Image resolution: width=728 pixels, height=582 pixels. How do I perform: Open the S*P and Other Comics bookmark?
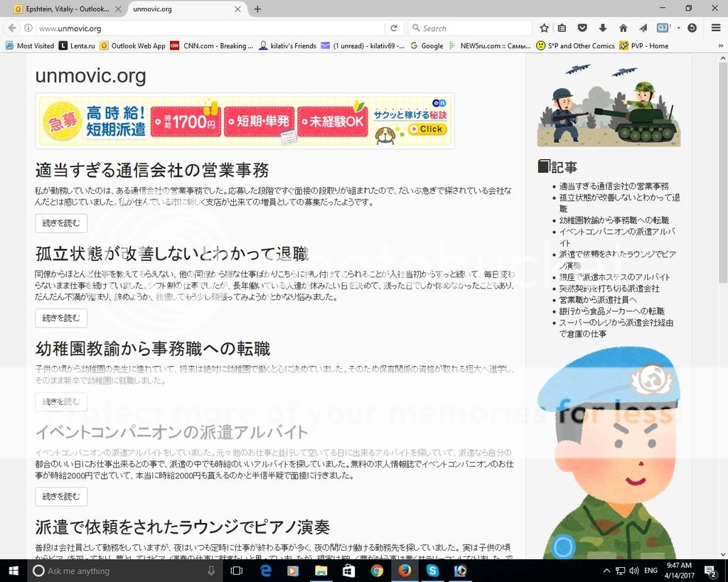click(x=575, y=46)
